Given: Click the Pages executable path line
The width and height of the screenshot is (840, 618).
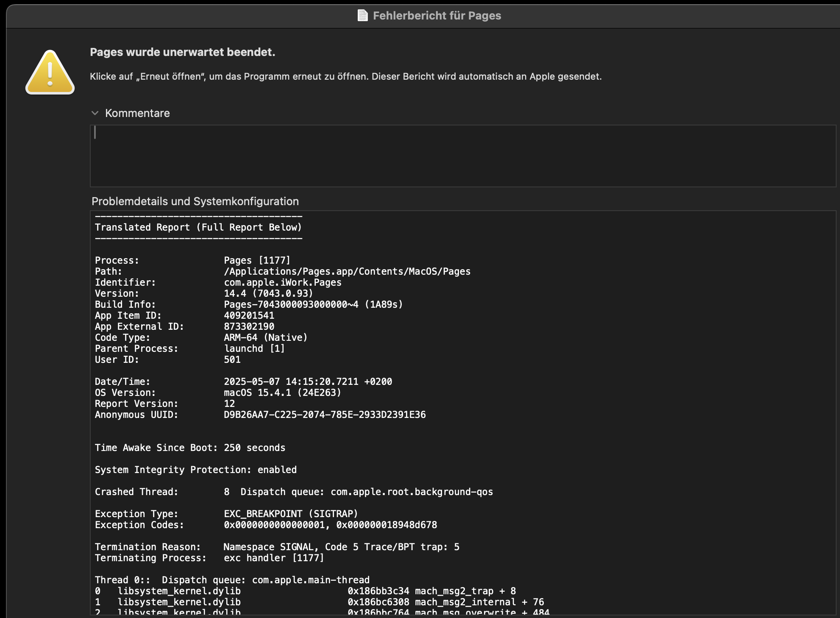Looking at the screenshot, I should [x=347, y=271].
